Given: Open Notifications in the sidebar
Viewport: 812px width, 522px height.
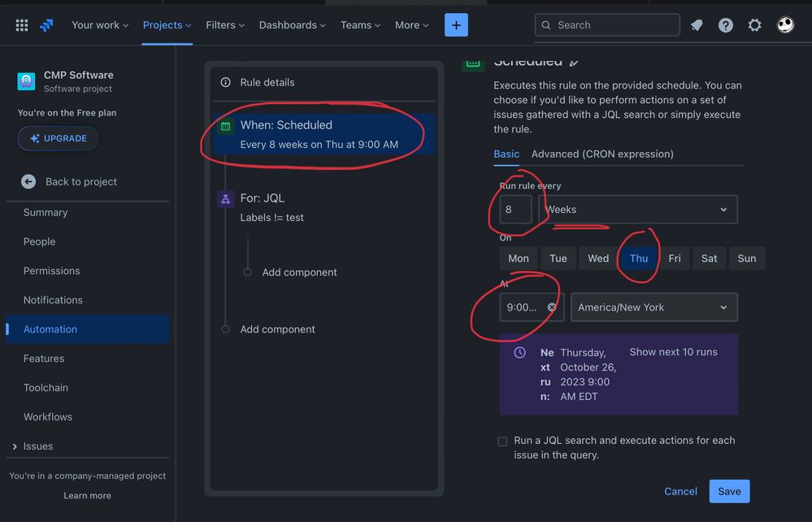Looking at the screenshot, I should 53,300.
